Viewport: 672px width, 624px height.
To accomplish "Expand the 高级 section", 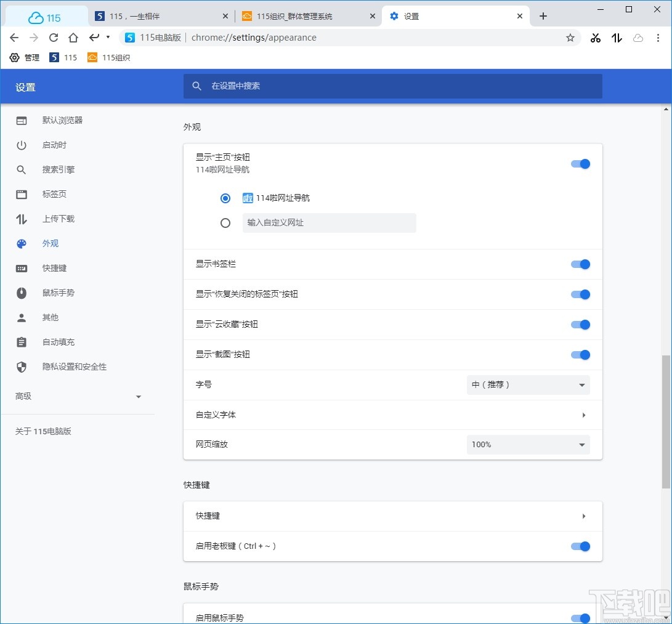I will point(78,397).
